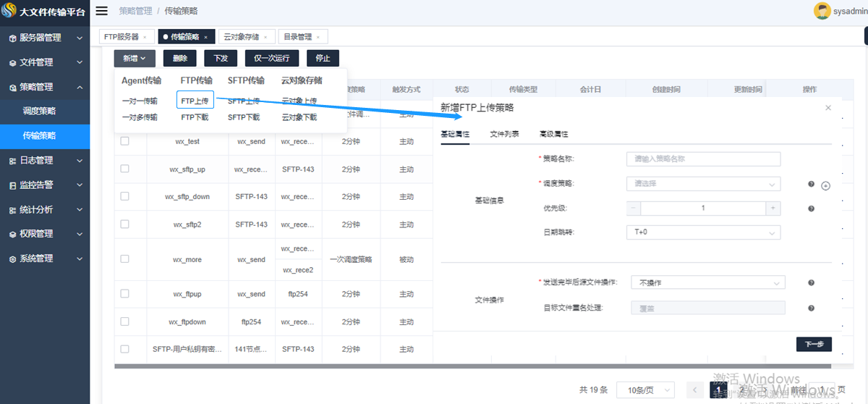Open 发送完毕后源文件操作 dropdown
868x404 pixels.
pyautogui.click(x=708, y=282)
